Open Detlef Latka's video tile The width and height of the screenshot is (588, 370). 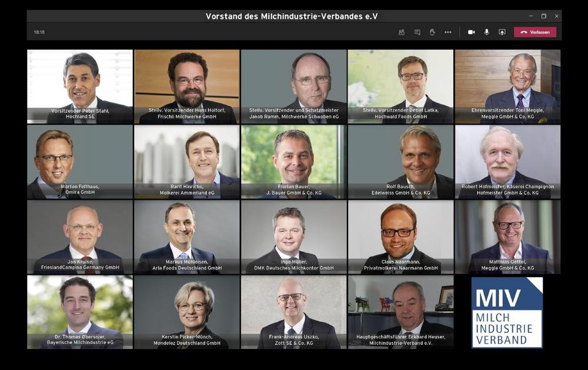click(x=400, y=86)
